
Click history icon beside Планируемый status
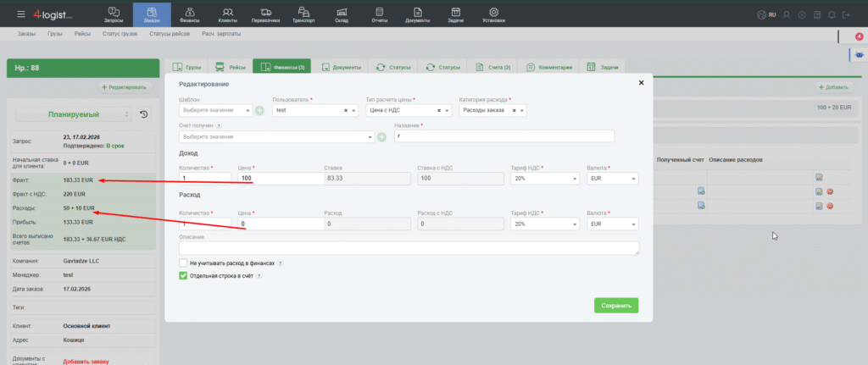click(143, 114)
